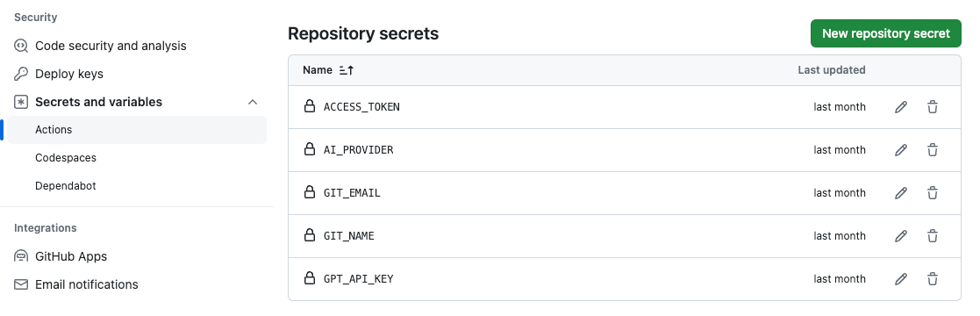Collapse the Secrets and variables section chevron
This screenshot has width=980, height=316.
[x=253, y=102]
